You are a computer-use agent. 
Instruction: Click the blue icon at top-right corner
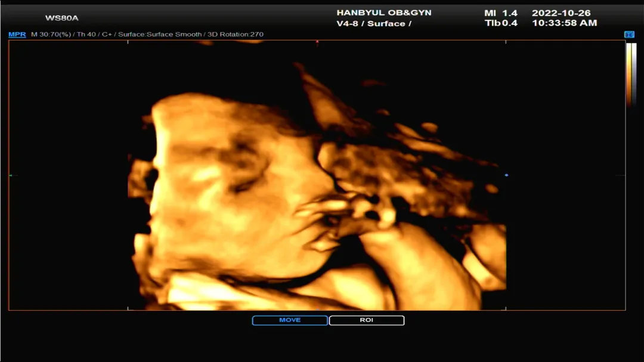[629, 35]
